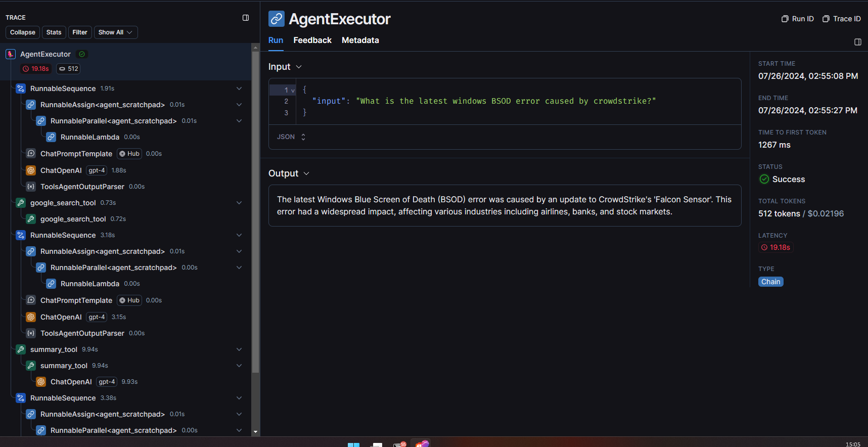Toggle the right details sidebar icon
Image resolution: width=868 pixels, height=447 pixels.
pyautogui.click(x=858, y=42)
